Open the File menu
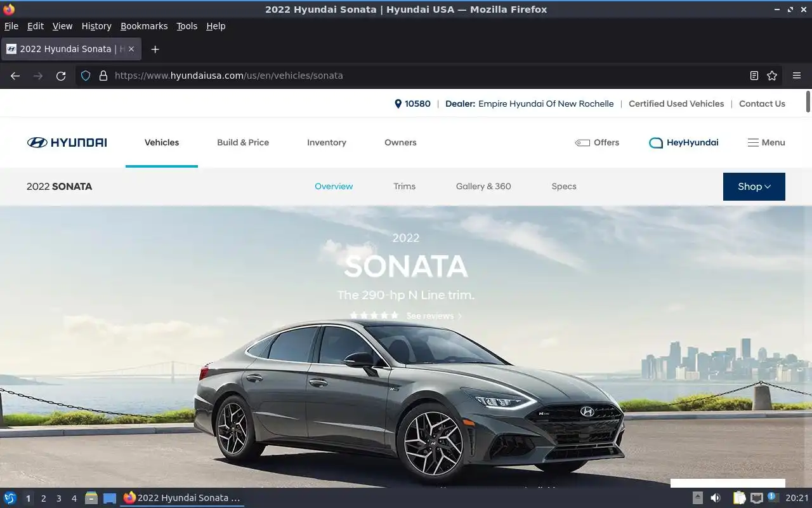Screen dimensions: 812x508 pos(11,26)
